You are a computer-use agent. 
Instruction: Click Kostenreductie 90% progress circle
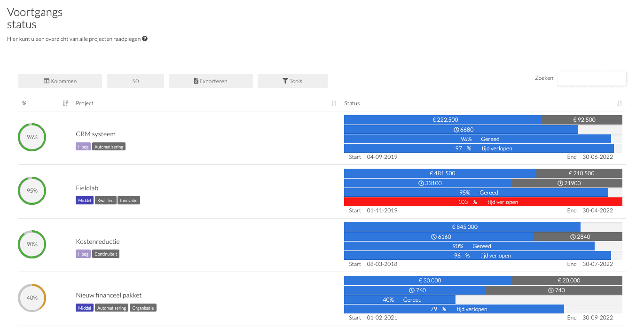click(x=32, y=244)
